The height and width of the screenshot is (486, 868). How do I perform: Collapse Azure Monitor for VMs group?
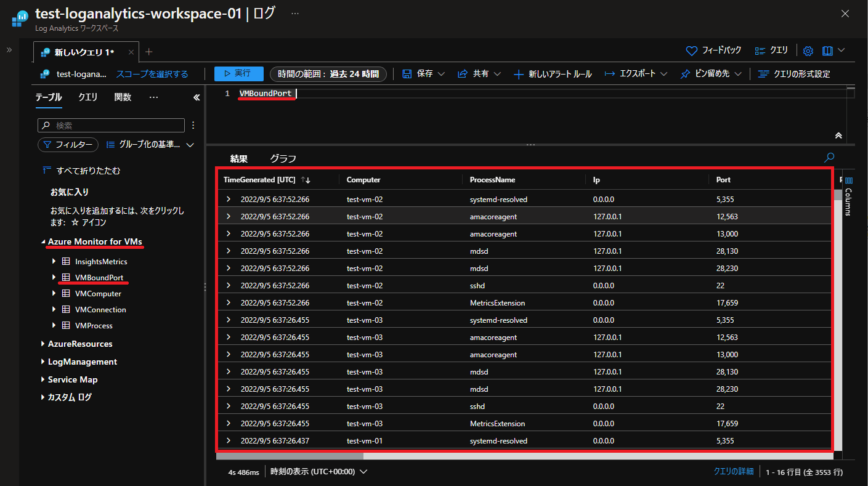pyautogui.click(x=43, y=242)
